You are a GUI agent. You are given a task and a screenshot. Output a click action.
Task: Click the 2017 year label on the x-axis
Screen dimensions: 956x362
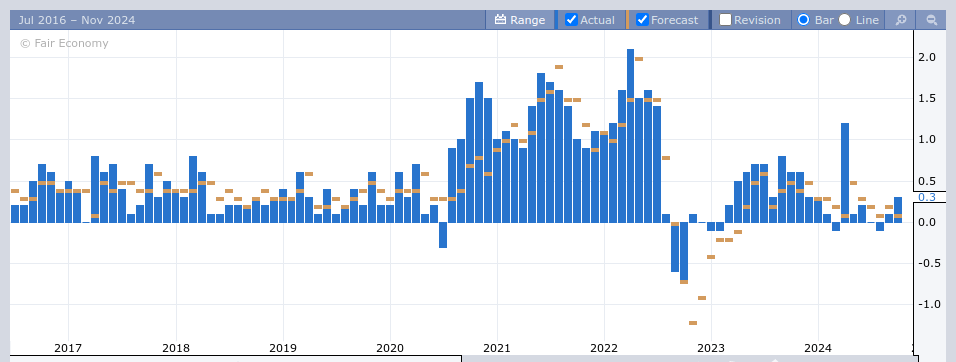(x=68, y=348)
